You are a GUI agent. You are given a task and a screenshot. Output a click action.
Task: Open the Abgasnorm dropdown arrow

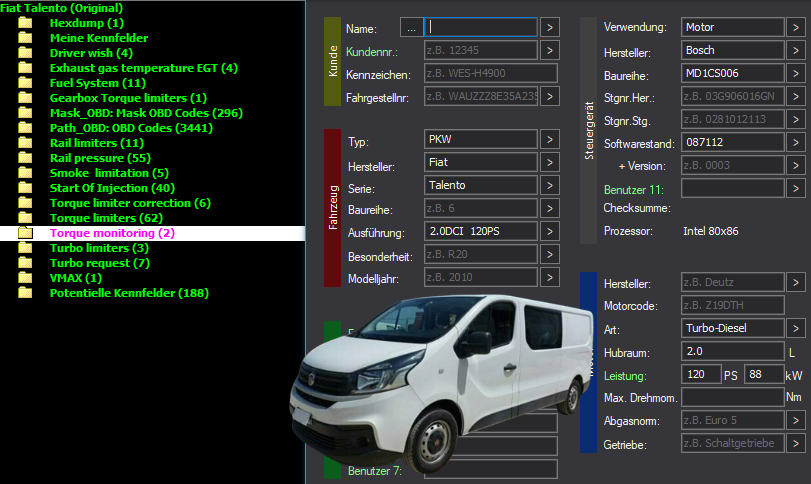[x=796, y=420]
